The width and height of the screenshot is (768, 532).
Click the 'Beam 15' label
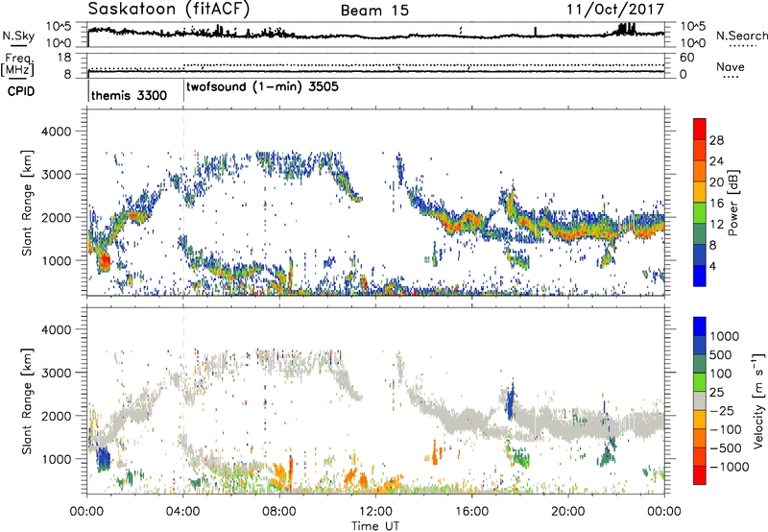click(x=374, y=11)
